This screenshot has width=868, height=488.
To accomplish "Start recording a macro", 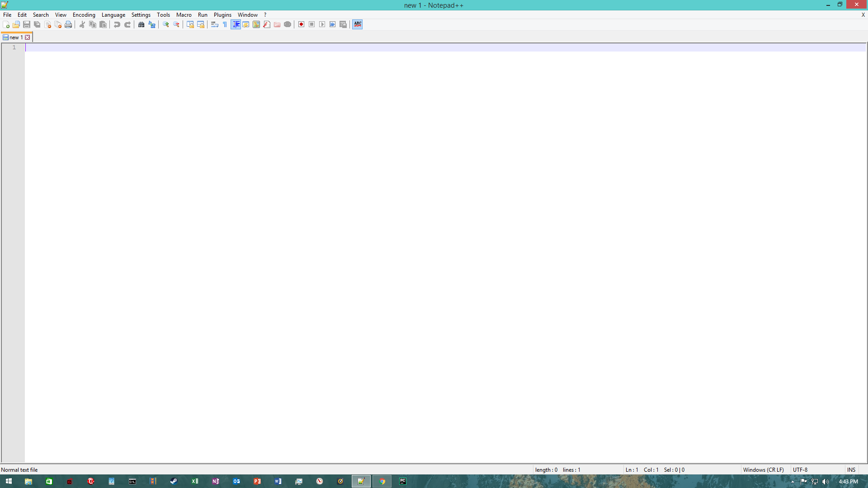I will click(301, 24).
